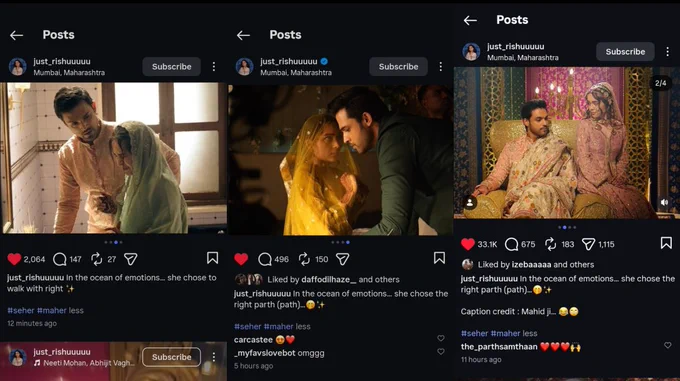Open comments on the post with 496 comments
Image resolution: width=680 pixels, height=381 pixels.
point(265,259)
